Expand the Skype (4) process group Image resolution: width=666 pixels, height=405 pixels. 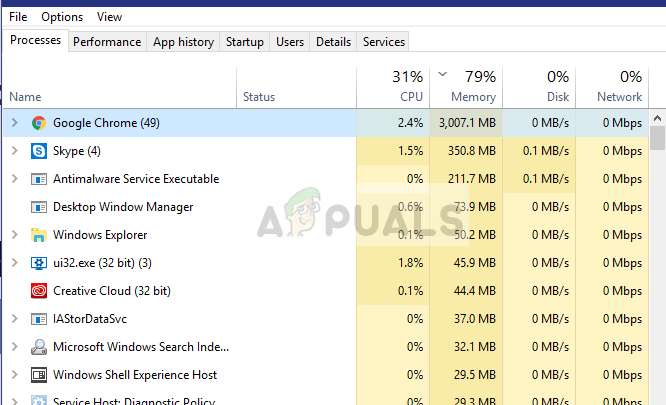pos(14,151)
